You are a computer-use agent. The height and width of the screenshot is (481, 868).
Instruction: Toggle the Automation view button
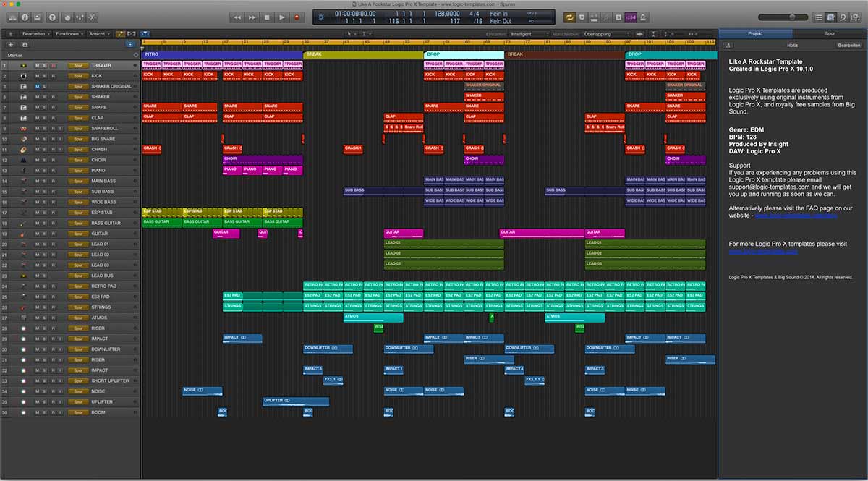[120, 33]
